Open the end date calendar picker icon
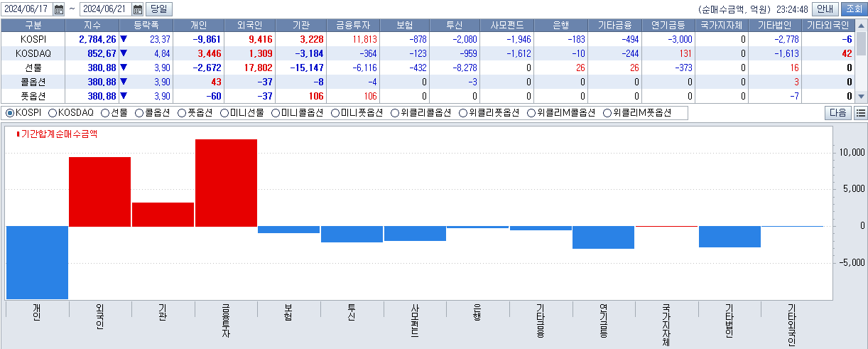Screen dimensions: 868x349 [x=138, y=9]
